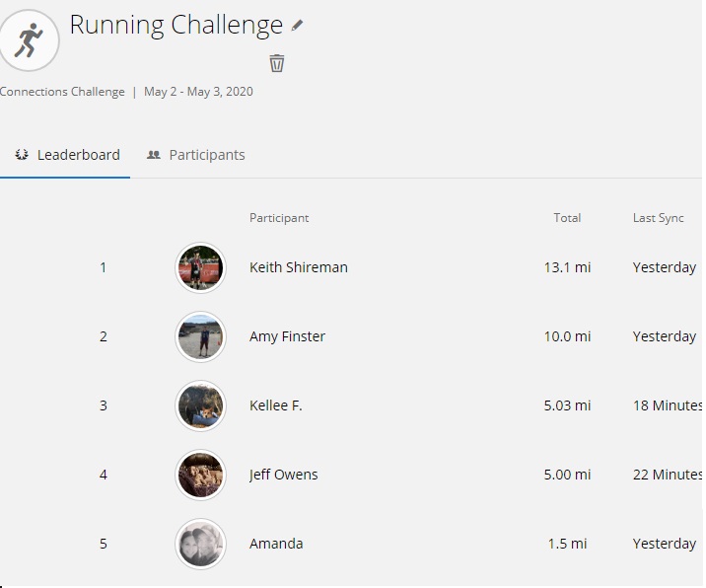Viewport: 706px width, 588px height.
Task: Open Amy Finster's profile picture
Action: click(x=200, y=336)
